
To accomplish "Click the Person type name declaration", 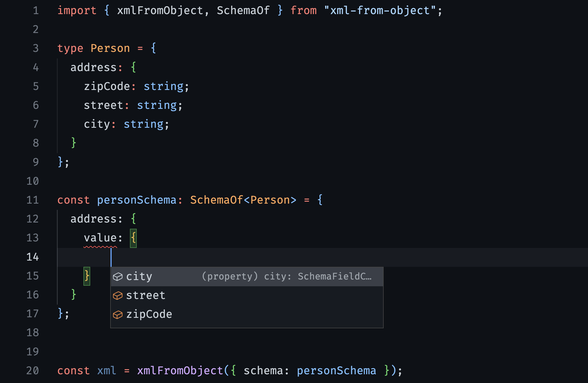I will [110, 49].
